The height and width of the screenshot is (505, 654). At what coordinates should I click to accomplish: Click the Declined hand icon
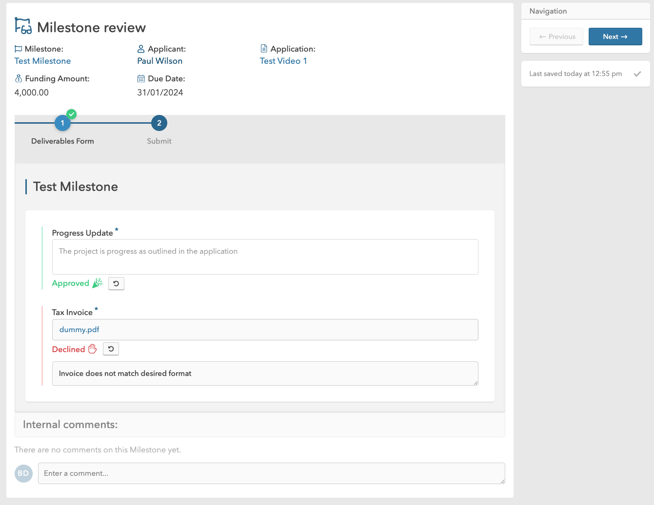click(x=92, y=349)
